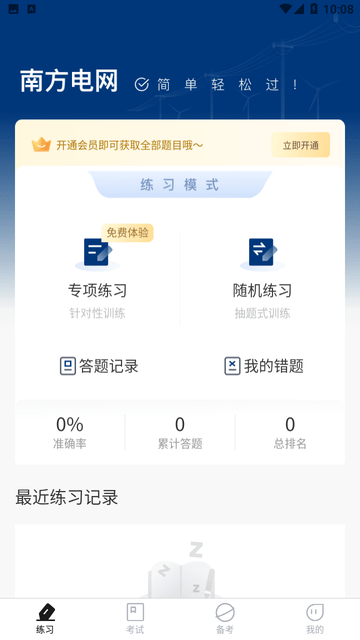The height and width of the screenshot is (640, 360).
Task: Switch to the 练习 tab
Action: click(45, 619)
